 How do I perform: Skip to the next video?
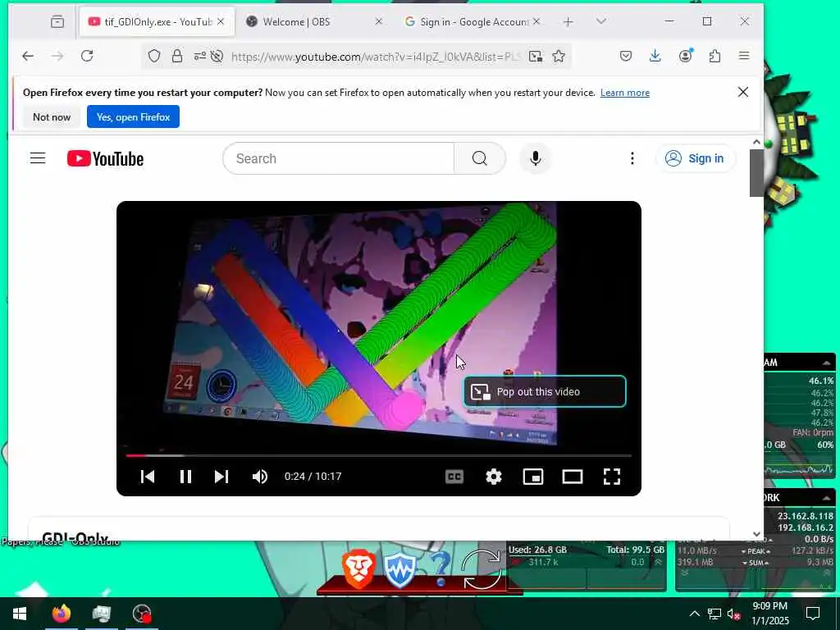pos(221,477)
